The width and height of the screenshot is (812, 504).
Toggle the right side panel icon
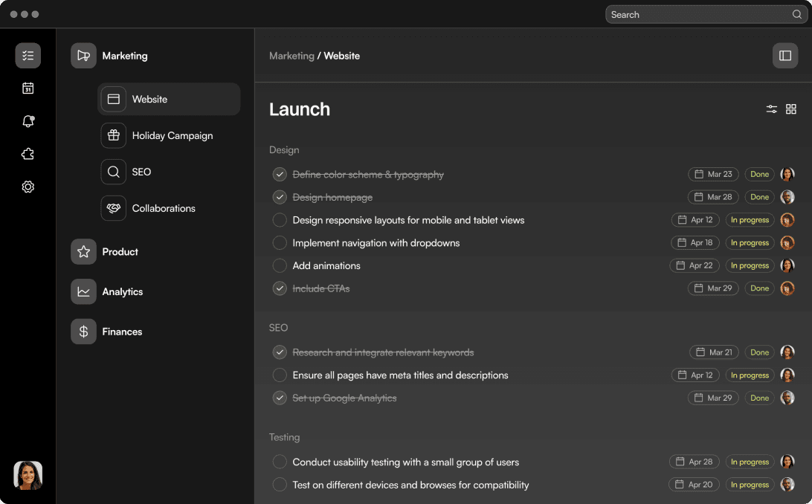pyautogui.click(x=785, y=55)
